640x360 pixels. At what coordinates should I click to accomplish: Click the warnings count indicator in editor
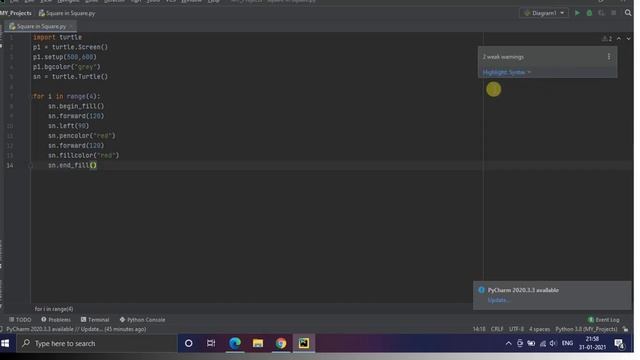pyautogui.click(x=607, y=38)
